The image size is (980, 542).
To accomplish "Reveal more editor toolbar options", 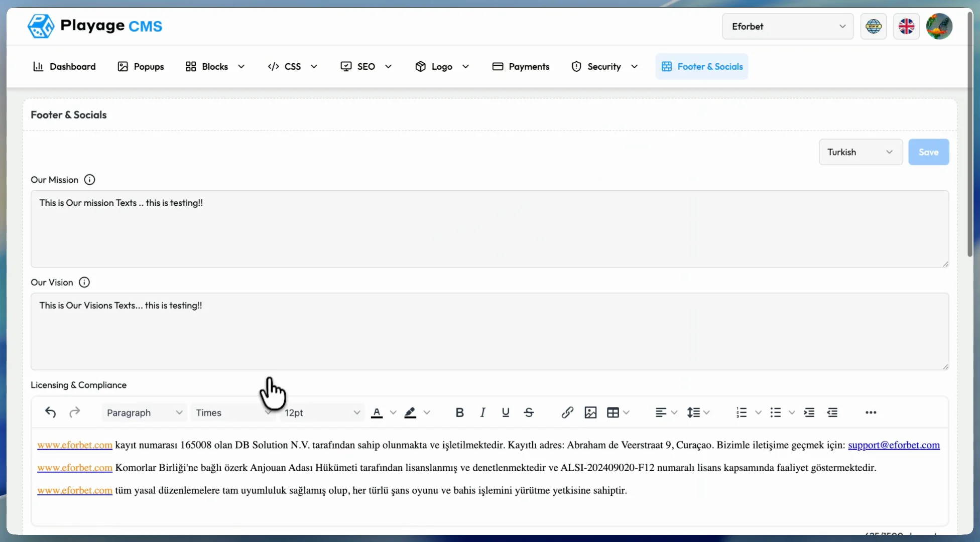I will pyautogui.click(x=871, y=413).
